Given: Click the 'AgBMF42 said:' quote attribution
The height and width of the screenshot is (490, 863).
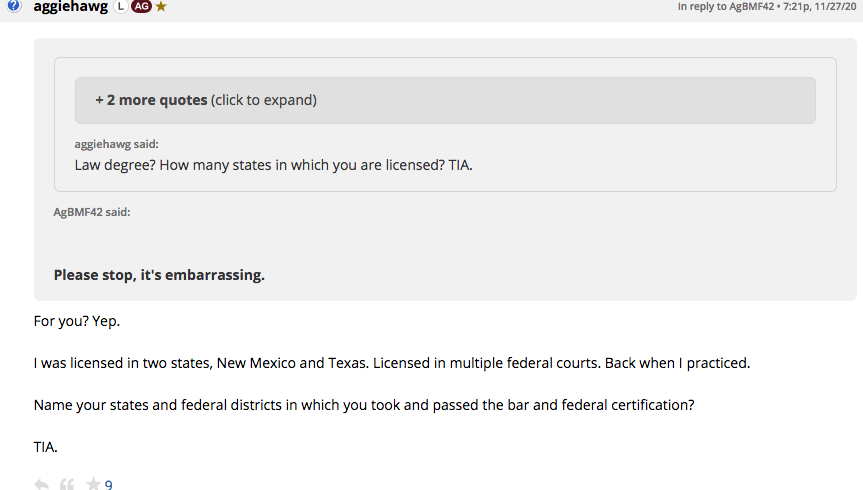Looking at the screenshot, I should pyautogui.click(x=92, y=212).
